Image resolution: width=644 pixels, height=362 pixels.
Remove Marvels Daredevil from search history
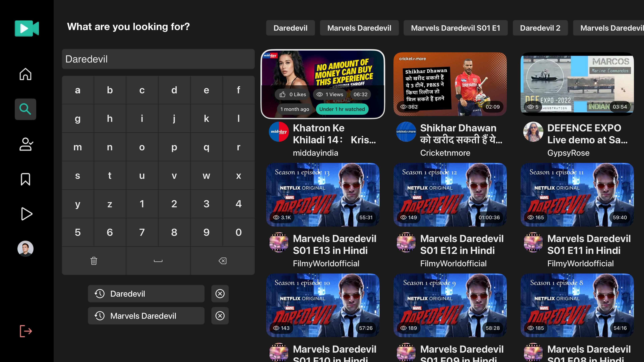[220, 316]
